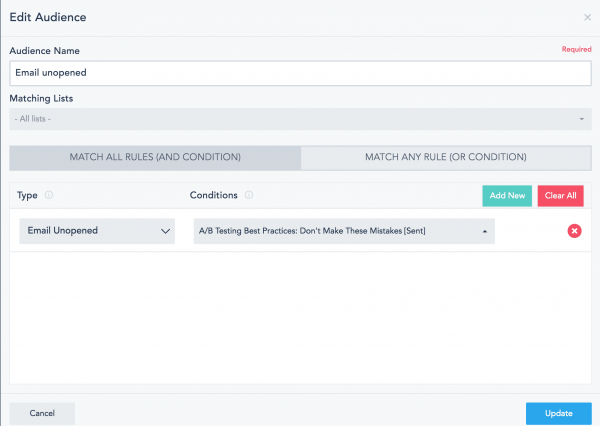Open the A/B Testing Best Practices dropdown
Screen dimensions: 600x426
click(x=344, y=231)
